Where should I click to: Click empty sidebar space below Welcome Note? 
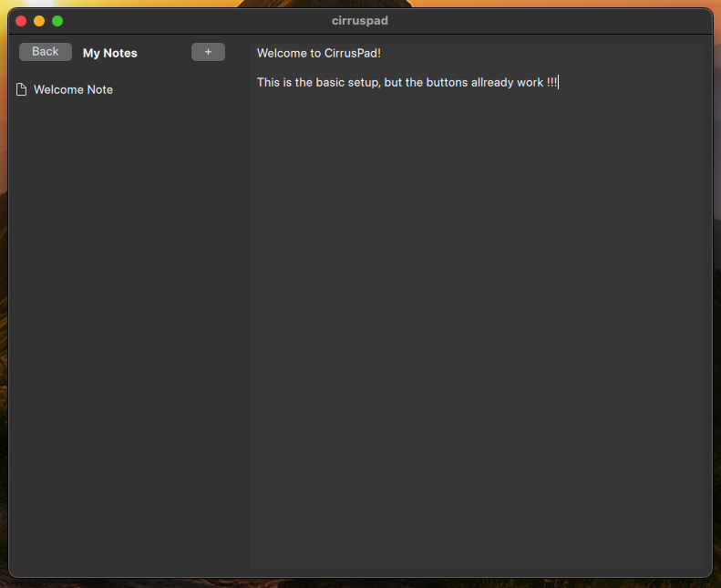coord(128,319)
